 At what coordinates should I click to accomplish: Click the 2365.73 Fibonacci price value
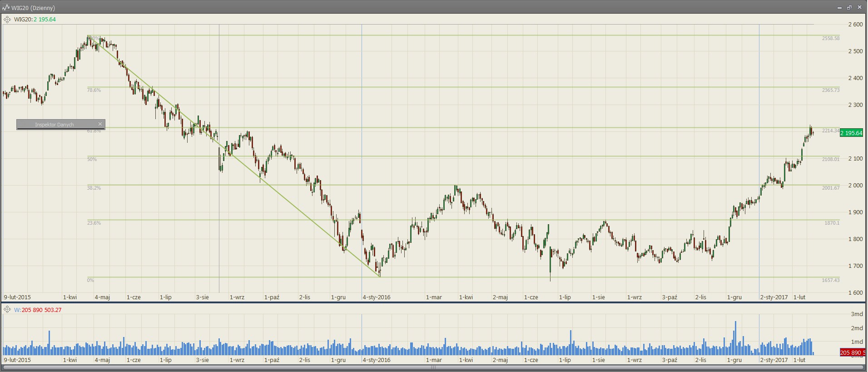click(831, 90)
